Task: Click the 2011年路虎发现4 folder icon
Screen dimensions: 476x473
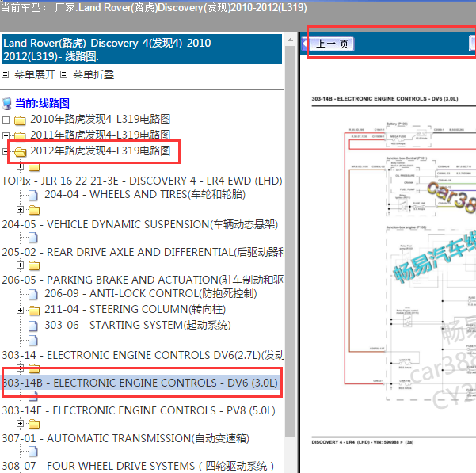Action: pos(20,135)
